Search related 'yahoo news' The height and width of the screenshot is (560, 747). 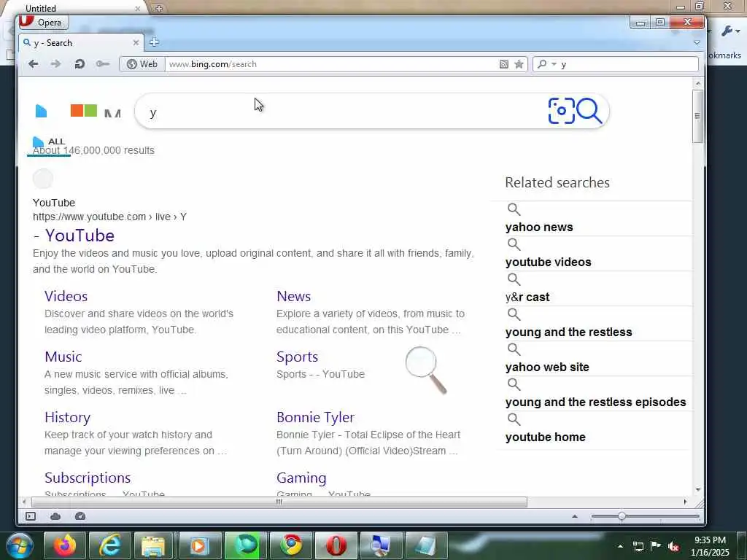pos(539,227)
